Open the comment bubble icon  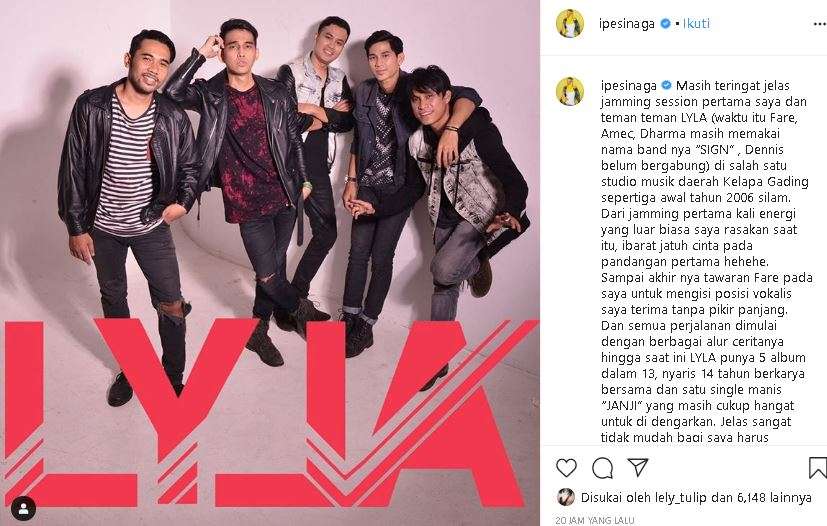click(602, 467)
